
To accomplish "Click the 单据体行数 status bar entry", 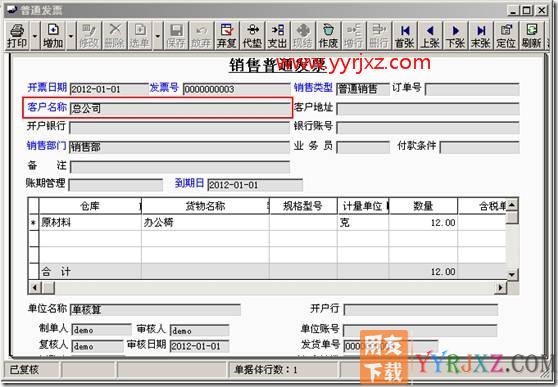I will click(x=282, y=370).
